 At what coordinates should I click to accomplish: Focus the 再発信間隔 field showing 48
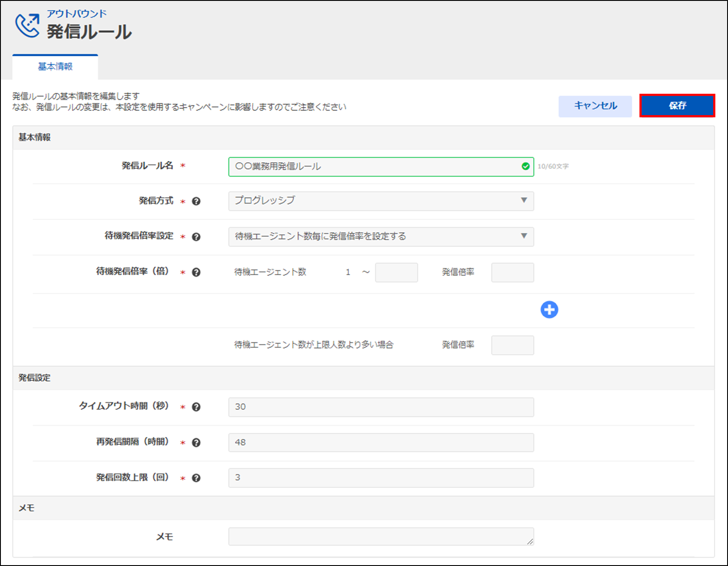(x=381, y=442)
